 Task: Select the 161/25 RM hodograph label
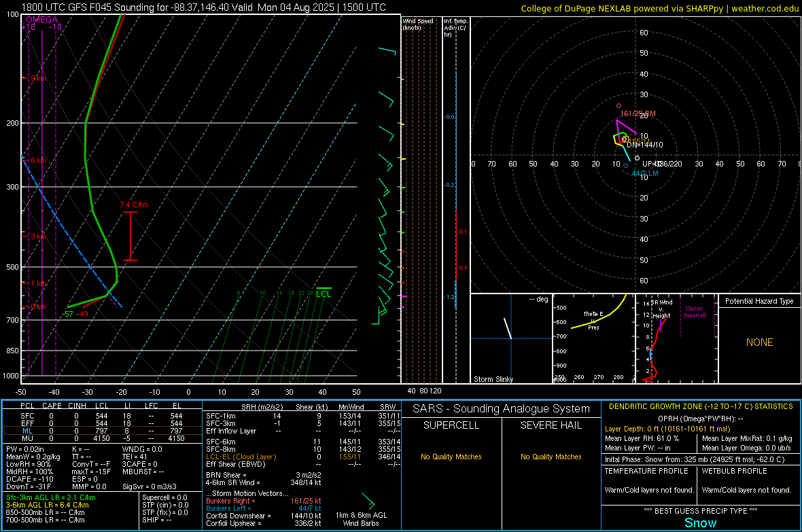(638, 113)
